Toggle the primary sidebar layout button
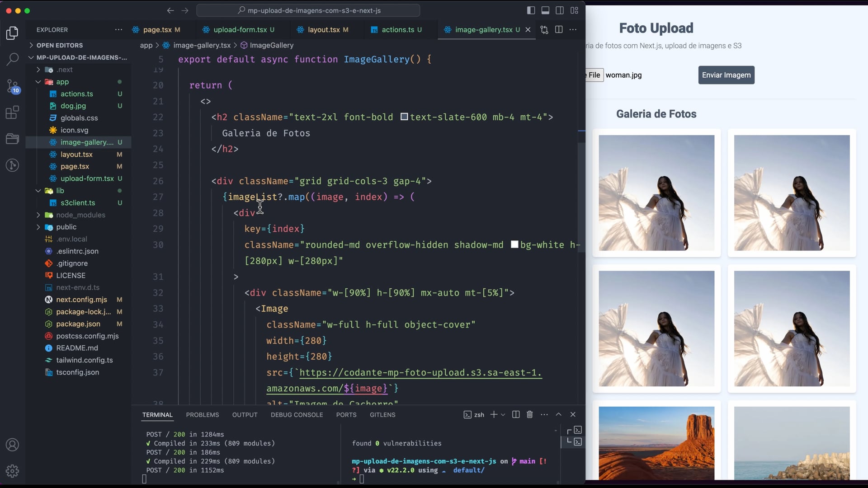This screenshot has width=868, height=488. point(531,10)
